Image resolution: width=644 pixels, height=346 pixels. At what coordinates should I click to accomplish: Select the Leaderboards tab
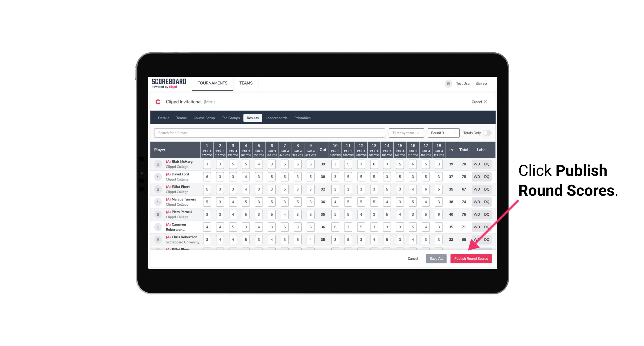[277, 118]
